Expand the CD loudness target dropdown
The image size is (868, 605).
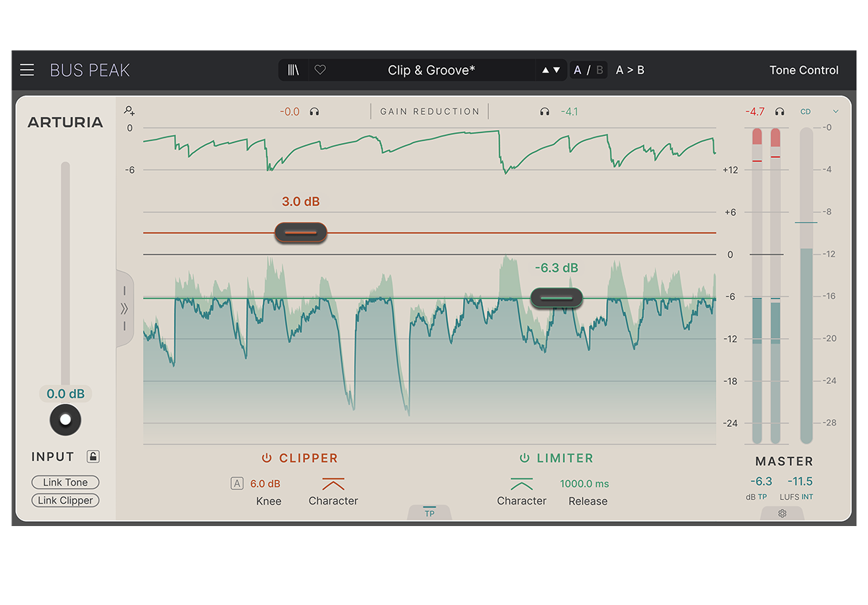[835, 112]
